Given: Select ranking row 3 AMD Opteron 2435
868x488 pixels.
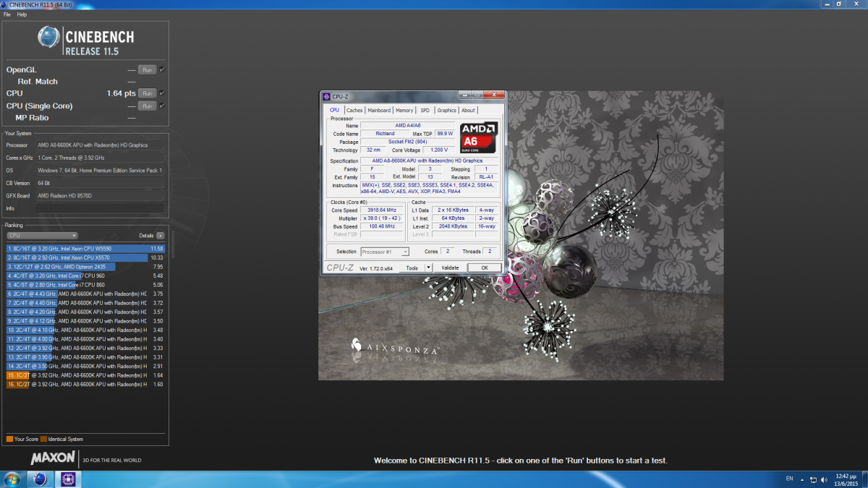Looking at the screenshot, I should click(x=86, y=267).
